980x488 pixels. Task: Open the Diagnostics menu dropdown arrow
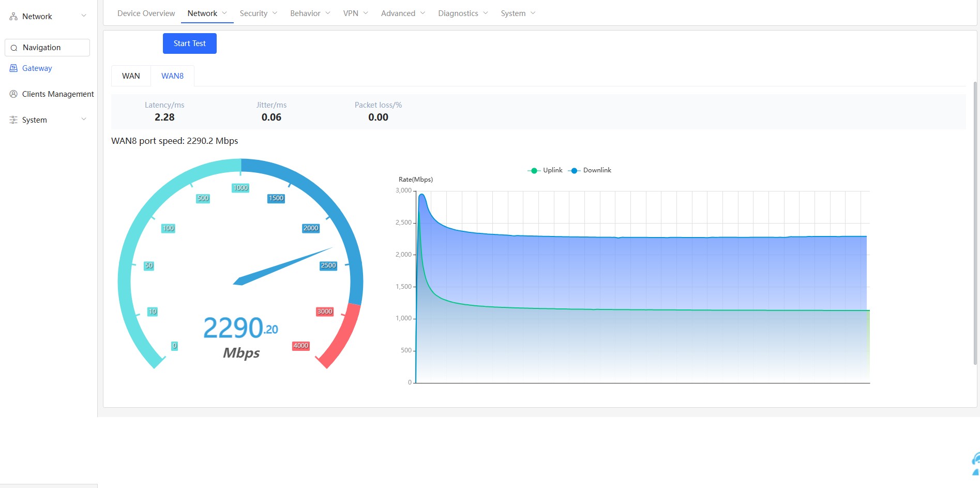point(486,13)
